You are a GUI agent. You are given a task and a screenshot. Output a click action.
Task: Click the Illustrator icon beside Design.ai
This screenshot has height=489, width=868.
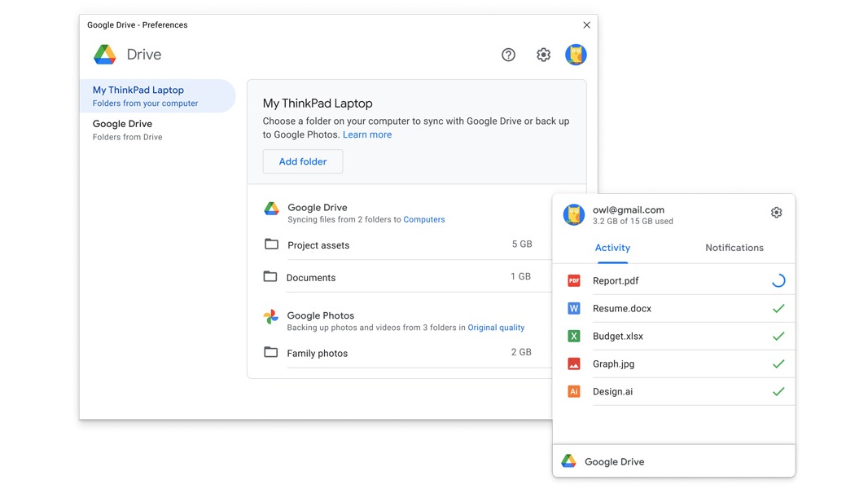coord(574,391)
